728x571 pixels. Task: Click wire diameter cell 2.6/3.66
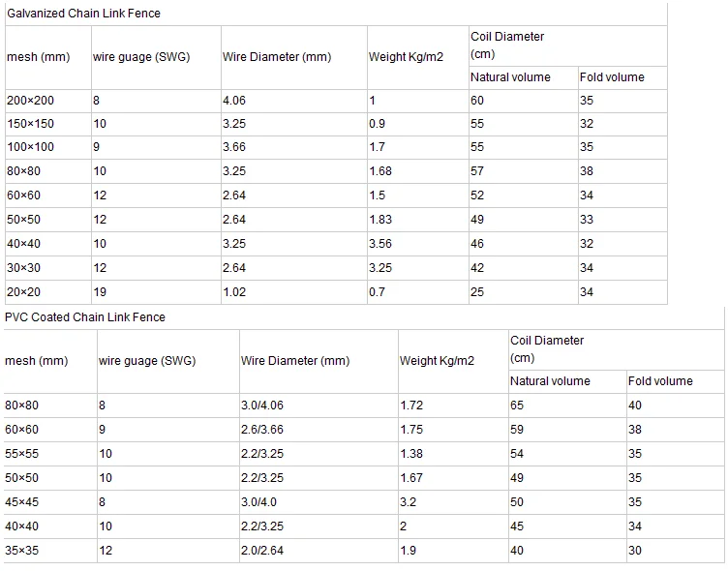coord(262,429)
